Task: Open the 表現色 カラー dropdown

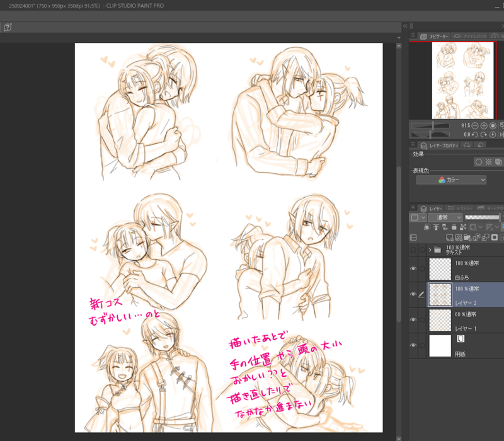Action: tap(451, 180)
